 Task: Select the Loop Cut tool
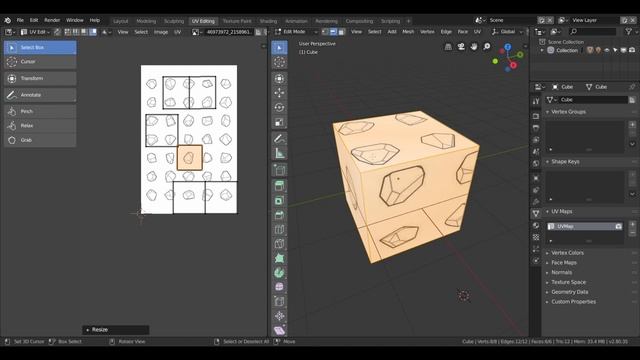point(279,229)
